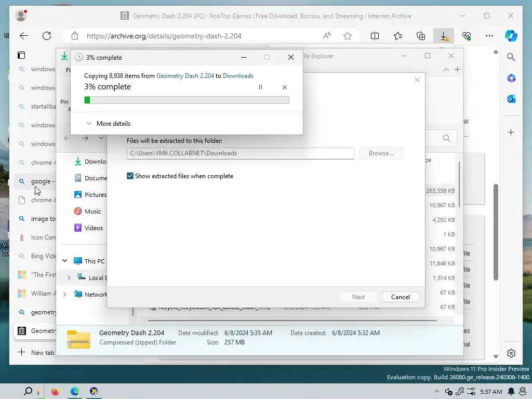This screenshot has width=532, height=399.
Task: Select the 'image to' vertical tab
Action: (35, 219)
